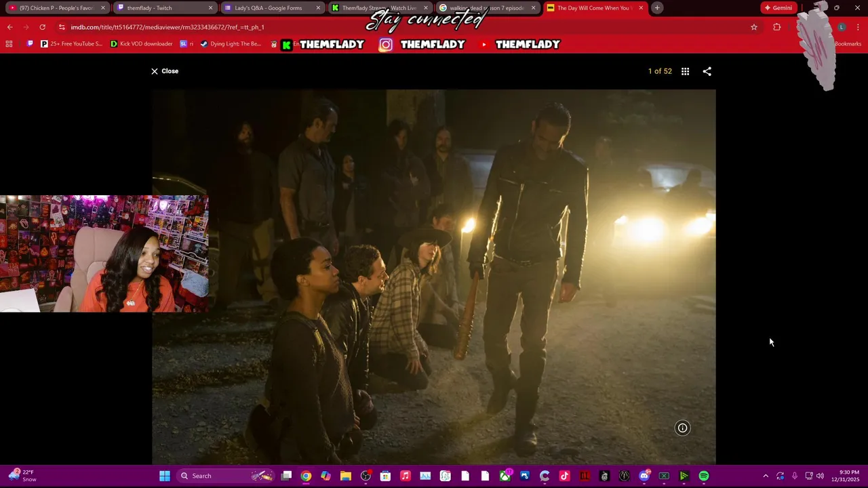The height and width of the screenshot is (488, 868).
Task: Open the Windows Start menu
Action: (x=165, y=476)
